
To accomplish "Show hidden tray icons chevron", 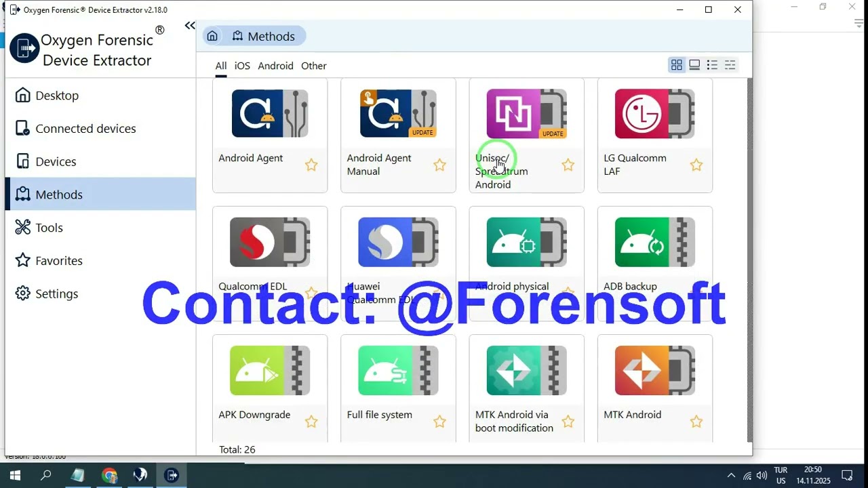I will tap(731, 476).
